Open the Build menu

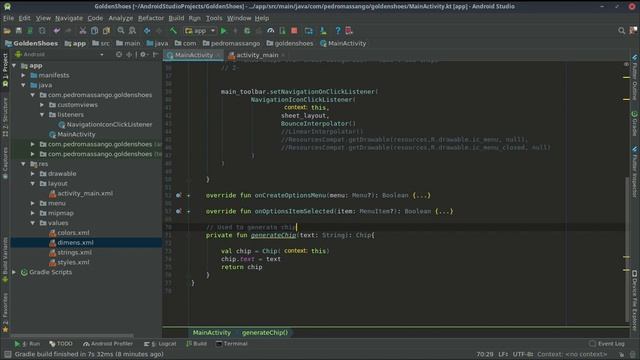[x=176, y=18]
